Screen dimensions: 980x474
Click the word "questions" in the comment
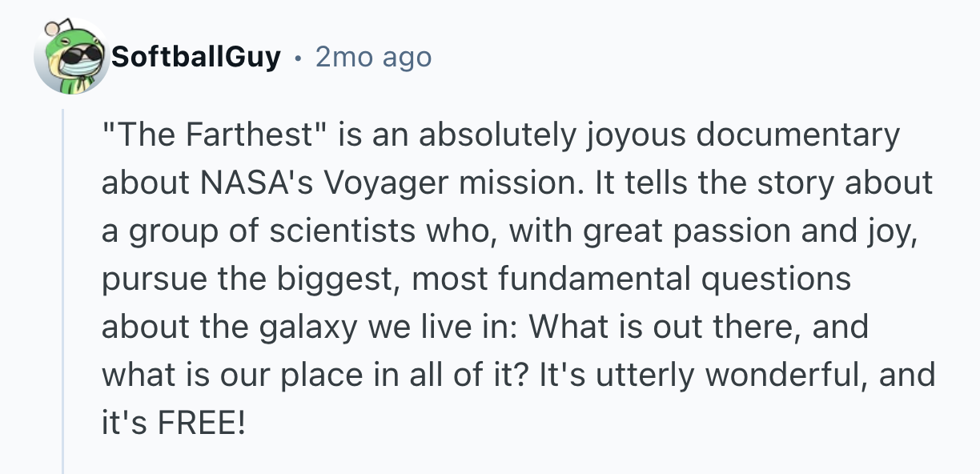[775, 279]
